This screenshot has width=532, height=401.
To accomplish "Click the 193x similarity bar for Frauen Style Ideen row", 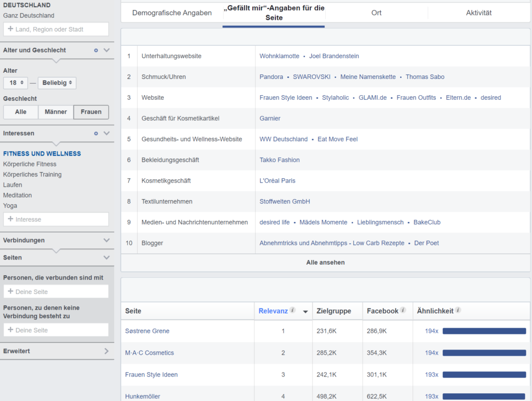I will [484, 374].
